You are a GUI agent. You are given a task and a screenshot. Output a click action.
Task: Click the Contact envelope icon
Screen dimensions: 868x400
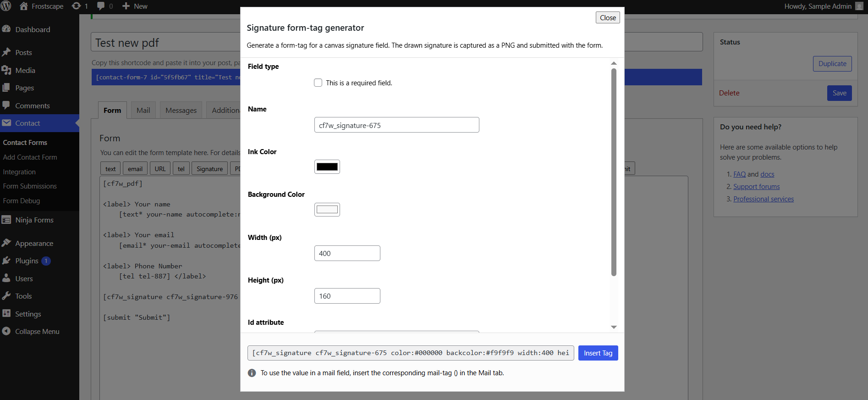point(6,123)
